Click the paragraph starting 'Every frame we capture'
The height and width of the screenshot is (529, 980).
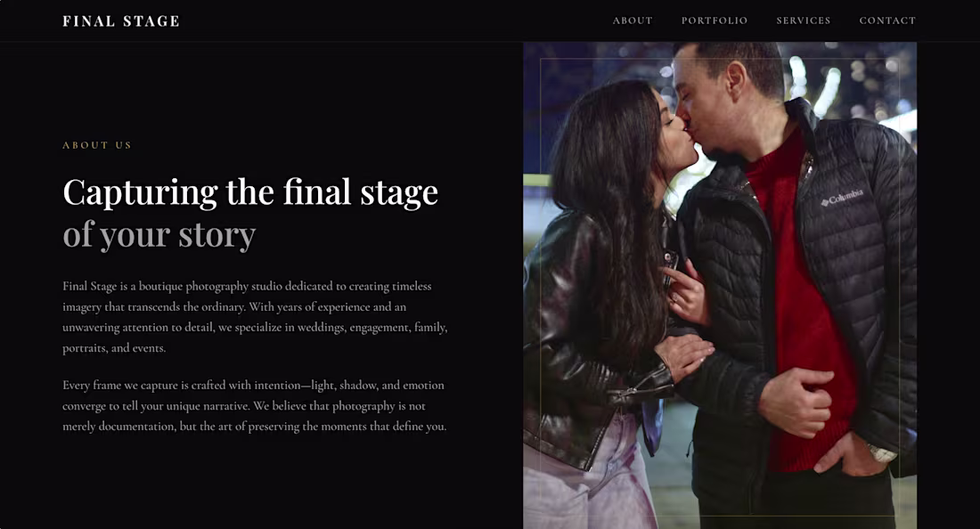pyautogui.click(x=255, y=405)
